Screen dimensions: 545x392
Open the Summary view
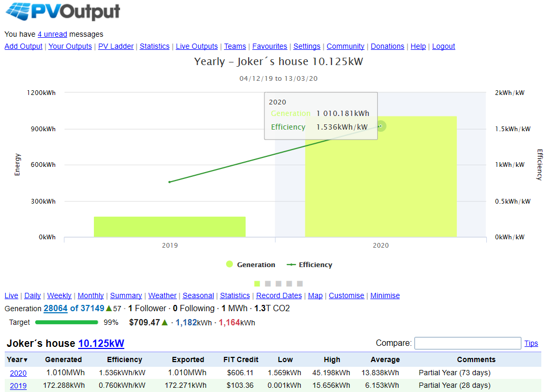(x=126, y=295)
